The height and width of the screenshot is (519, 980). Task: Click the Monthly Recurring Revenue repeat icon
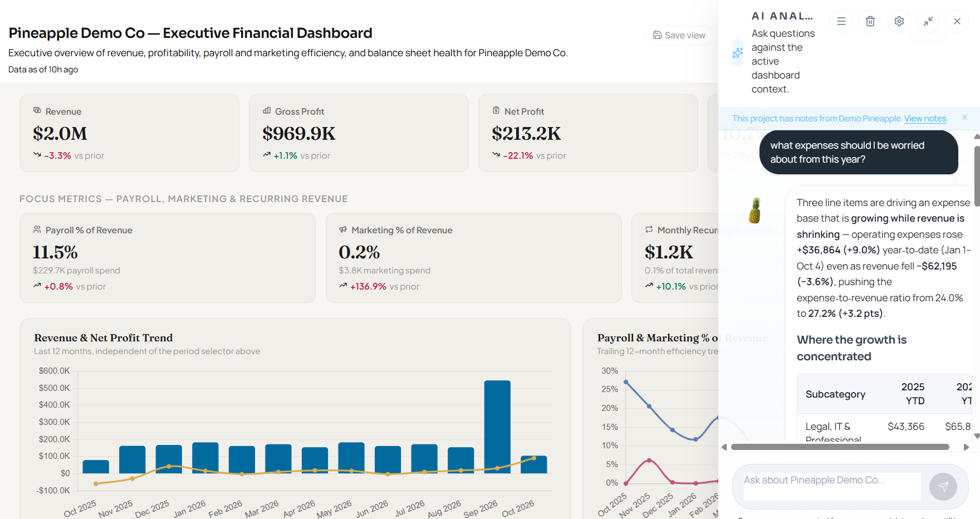coord(649,229)
